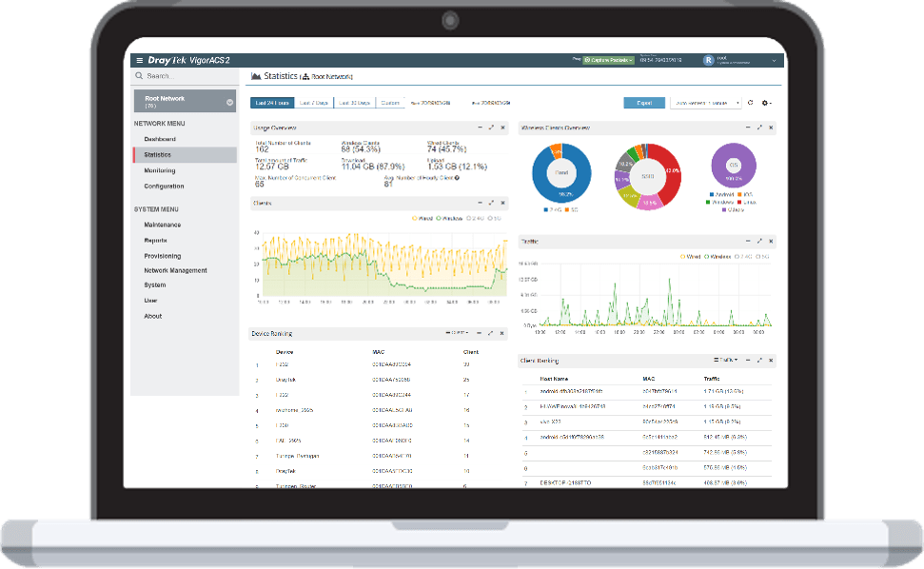
Task: Toggle the 2.4G series in Clients chart legend
Action: (475, 219)
